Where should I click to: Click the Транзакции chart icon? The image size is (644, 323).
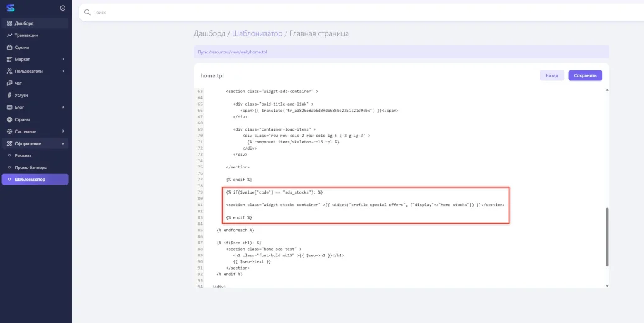coord(9,35)
